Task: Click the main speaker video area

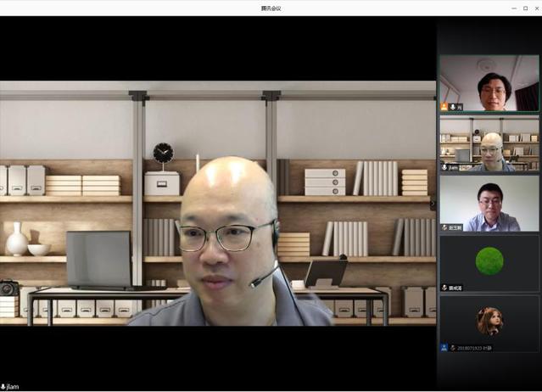Action: [218, 204]
